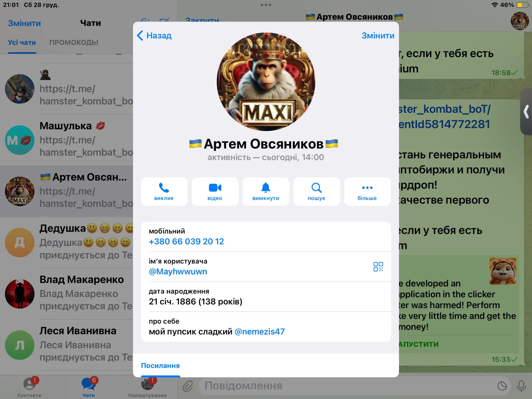This screenshot has width=532, height=399.
Task: Tap the scheduled message clock icon
Action: [x=502, y=386]
